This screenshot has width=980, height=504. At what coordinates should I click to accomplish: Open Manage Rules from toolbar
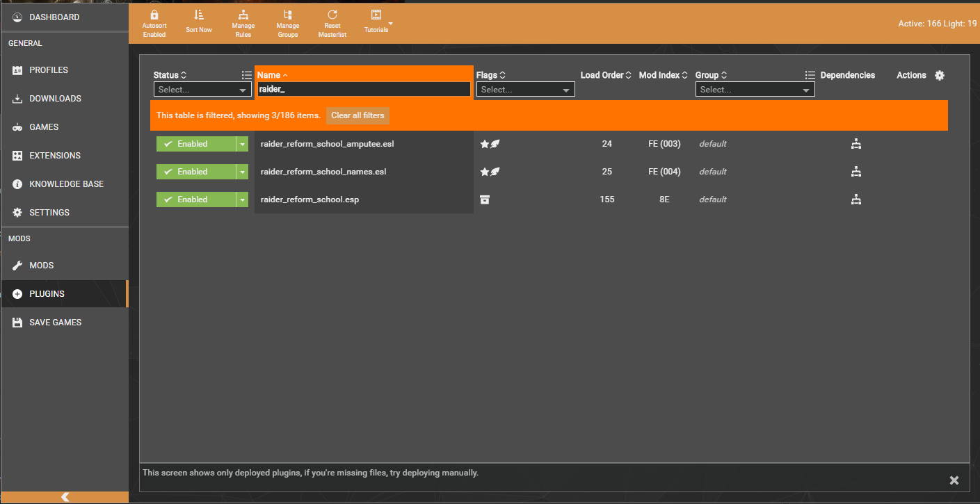point(243,22)
